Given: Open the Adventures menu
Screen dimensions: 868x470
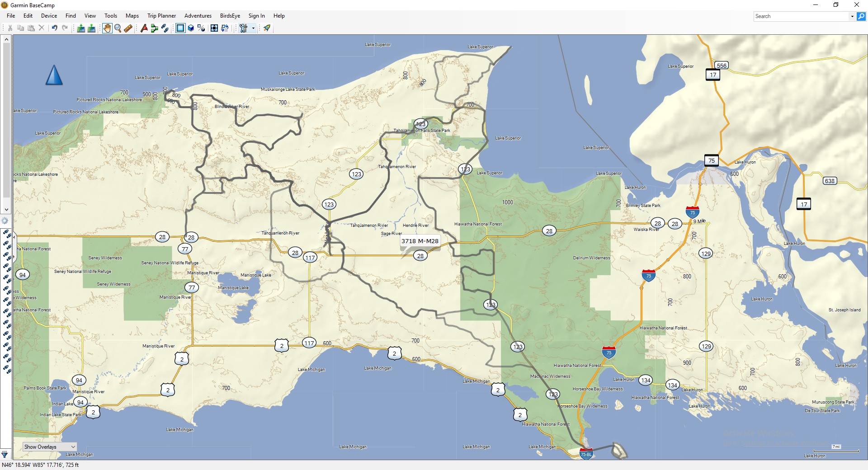Looking at the screenshot, I should point(198,16).
